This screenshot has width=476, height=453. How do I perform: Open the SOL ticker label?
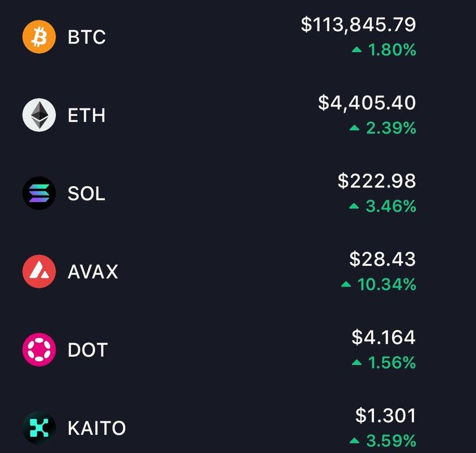(x=87, y=194)
